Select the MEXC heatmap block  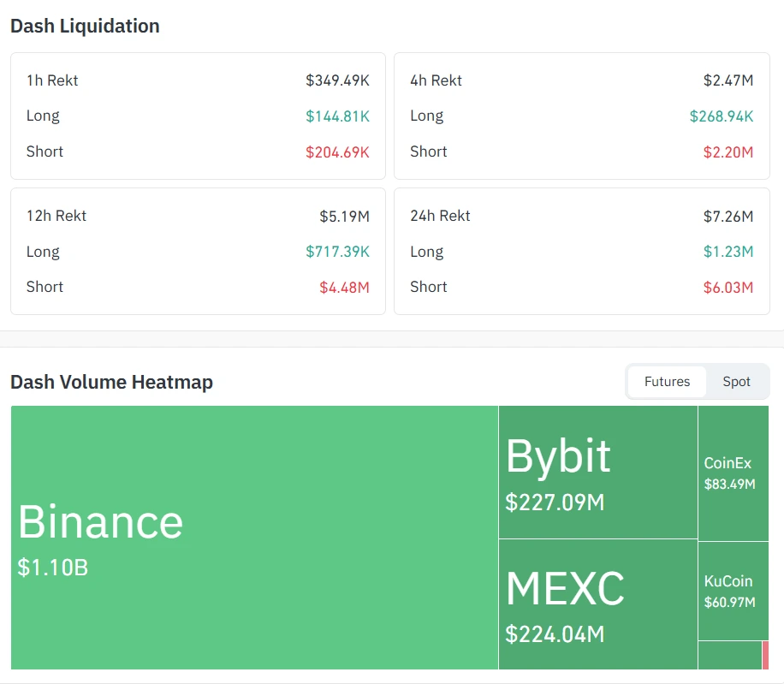point(597,604)
